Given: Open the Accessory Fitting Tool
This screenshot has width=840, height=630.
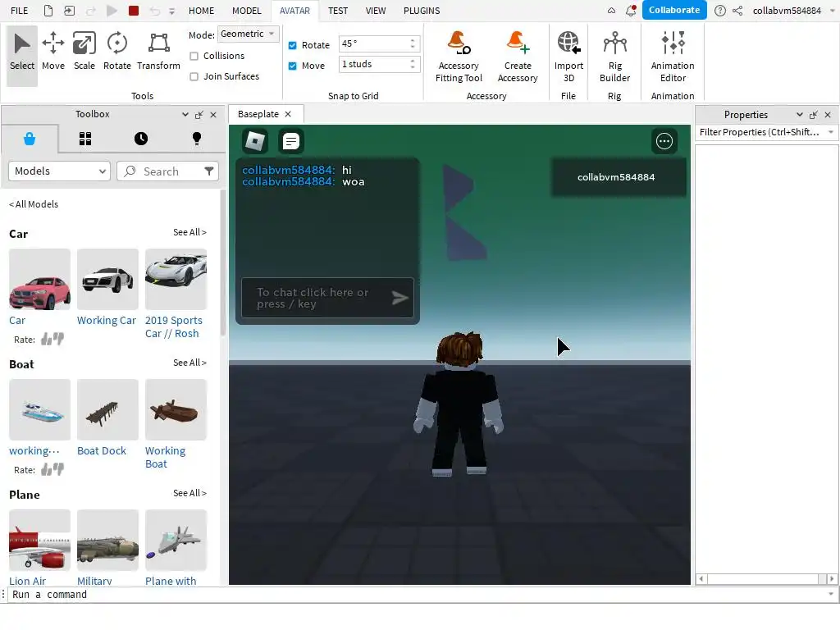Looking at the screenshot, I should point(459,57).
